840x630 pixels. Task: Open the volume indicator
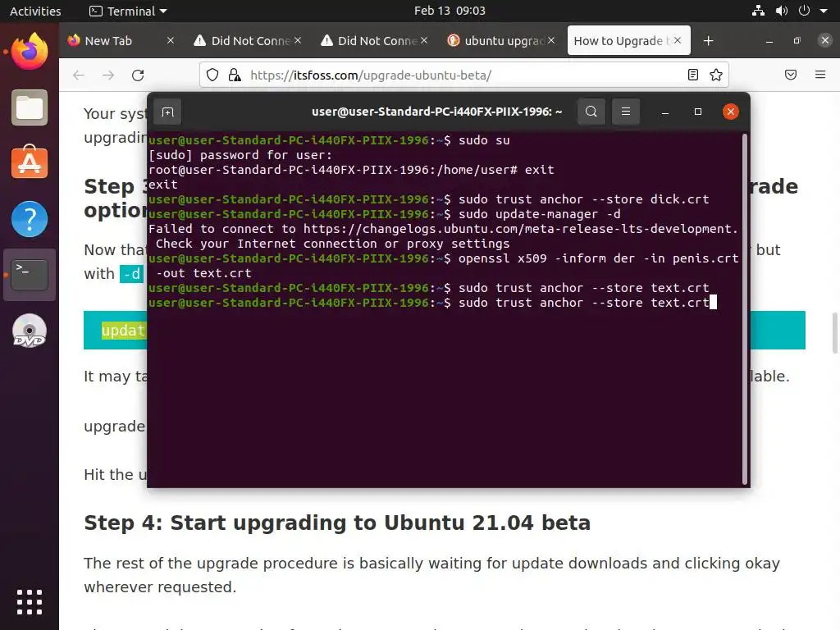point(782,11)
